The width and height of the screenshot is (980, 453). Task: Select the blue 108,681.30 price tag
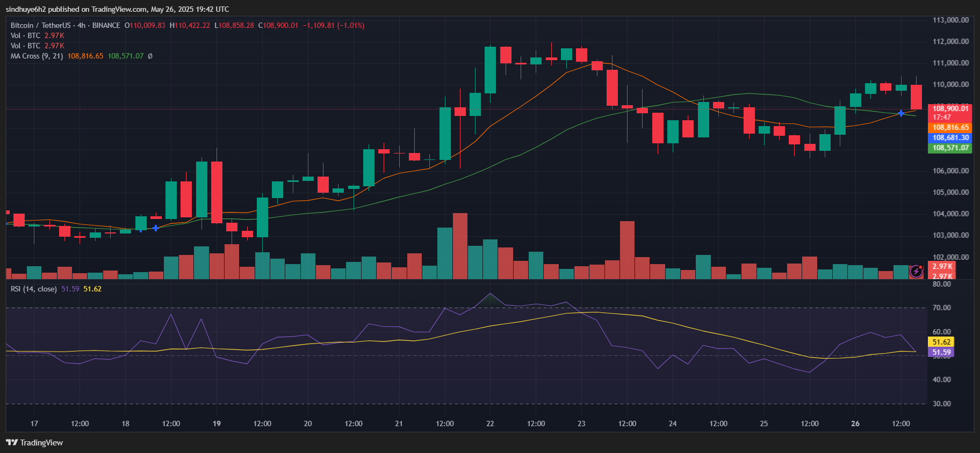950,137
